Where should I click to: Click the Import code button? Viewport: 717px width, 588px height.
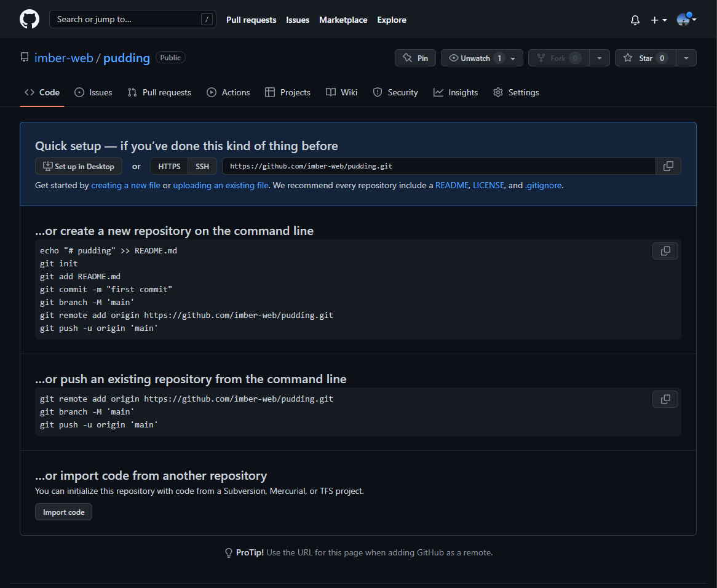click(63, 512)
